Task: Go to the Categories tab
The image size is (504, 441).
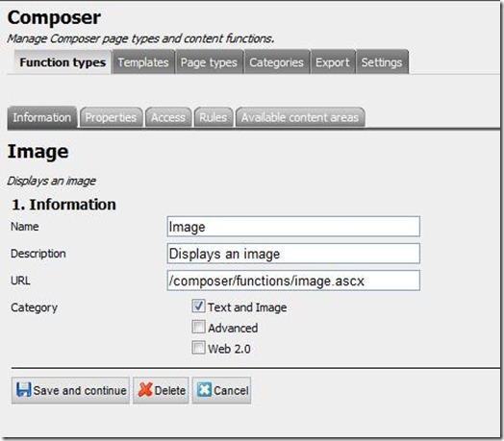Action: coord(277,62)
